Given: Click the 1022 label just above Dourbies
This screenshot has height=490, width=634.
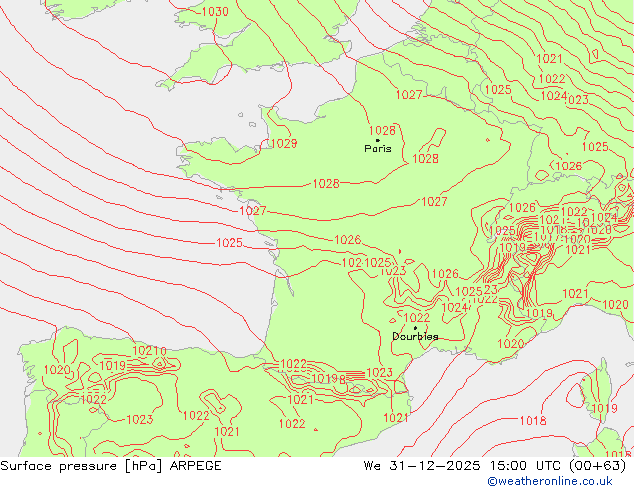Looking at the screenshot, I should (416, 318).
